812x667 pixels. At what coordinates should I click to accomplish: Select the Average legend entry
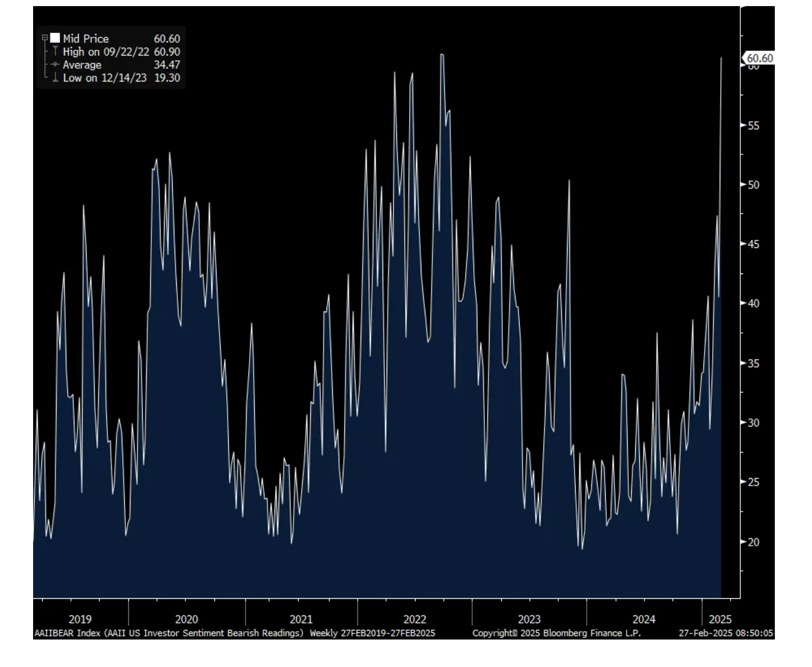point(82,65)
